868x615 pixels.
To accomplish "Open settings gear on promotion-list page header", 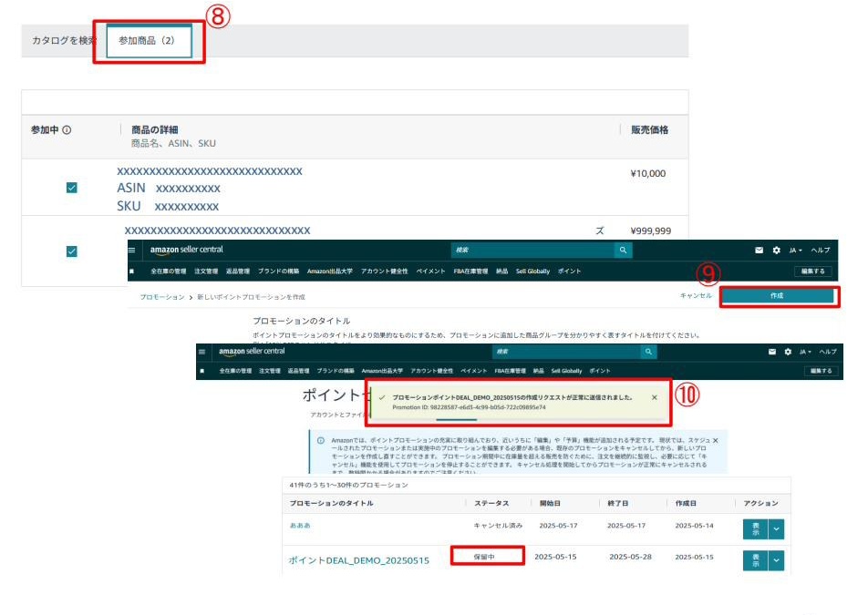I will pos(788,352).
